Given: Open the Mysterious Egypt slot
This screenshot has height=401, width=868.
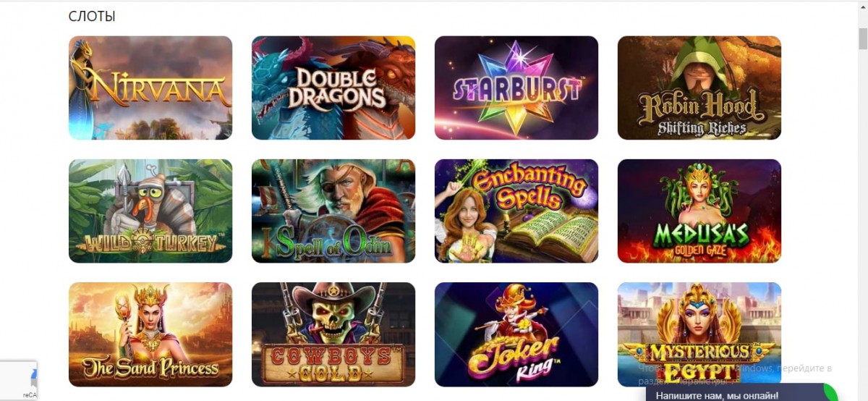Looking at the screenshot, I should click(x=699, y=334).
